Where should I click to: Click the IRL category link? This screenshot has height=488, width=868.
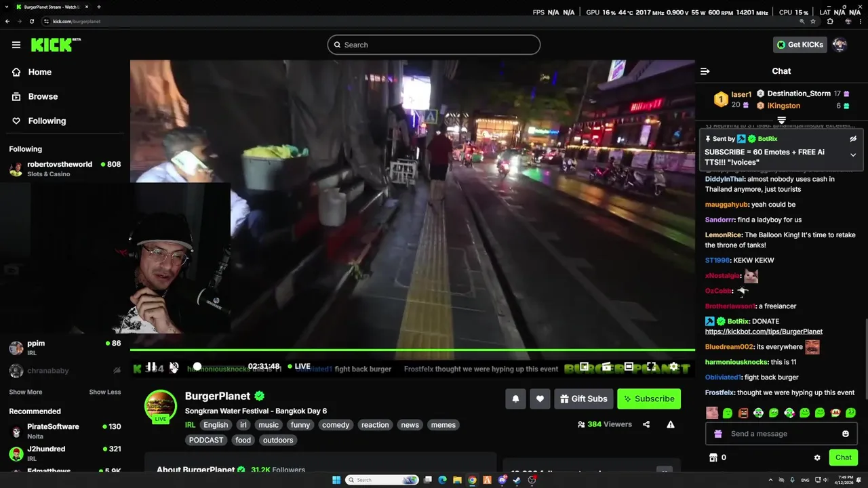click(190, 425)
